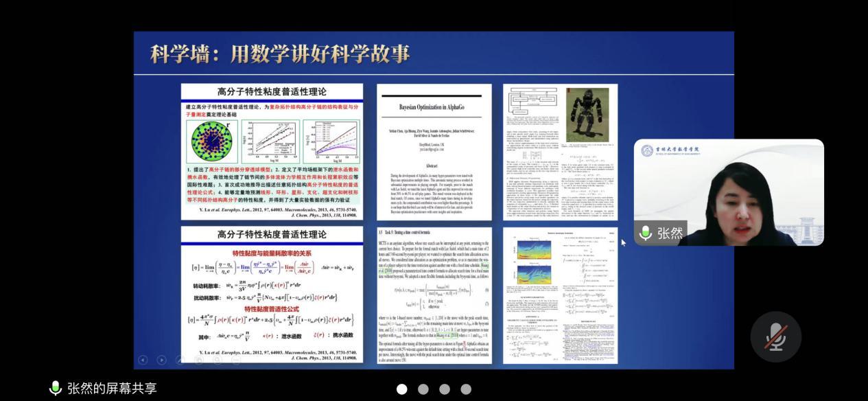Screen dimensions: 868x401
Task: Switch to the second page indicator dot
Action: pyautogui.click(x=423, y=389)
